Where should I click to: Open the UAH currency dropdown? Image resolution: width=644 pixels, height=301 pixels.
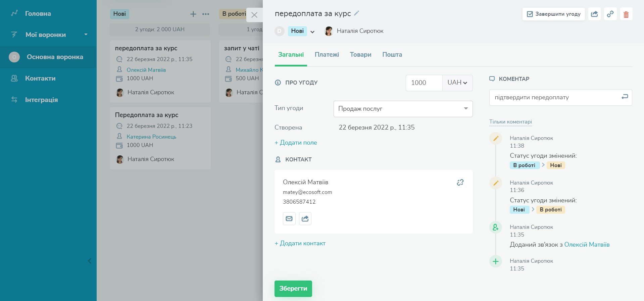coord(457,83)
